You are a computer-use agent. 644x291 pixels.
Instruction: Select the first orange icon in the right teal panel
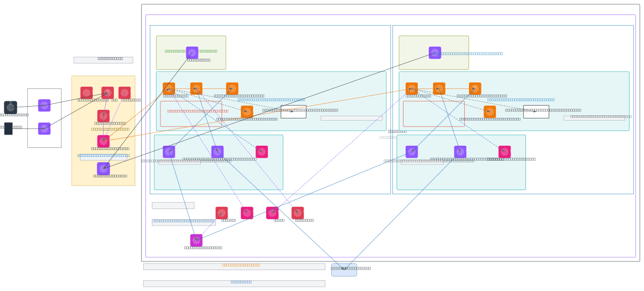click(x=412, y=88)
